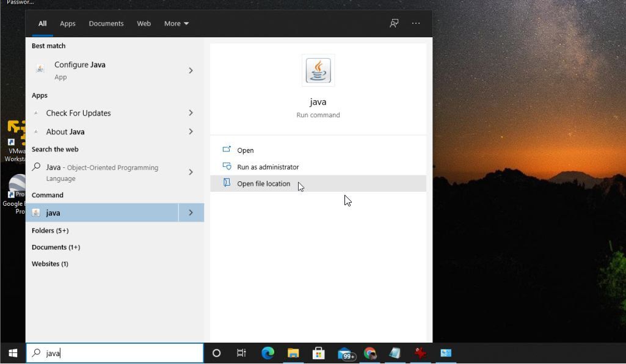
Task: Expand the Configure Java result arrow
Action: tap(191, 70)
